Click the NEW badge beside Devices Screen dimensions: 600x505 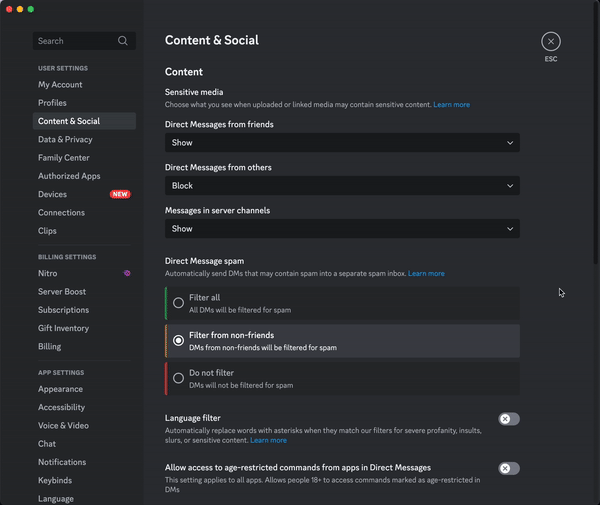[120, 194]
